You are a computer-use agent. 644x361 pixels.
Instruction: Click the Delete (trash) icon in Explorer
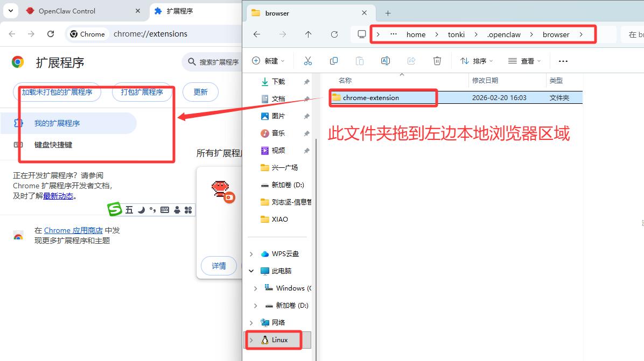437,60
